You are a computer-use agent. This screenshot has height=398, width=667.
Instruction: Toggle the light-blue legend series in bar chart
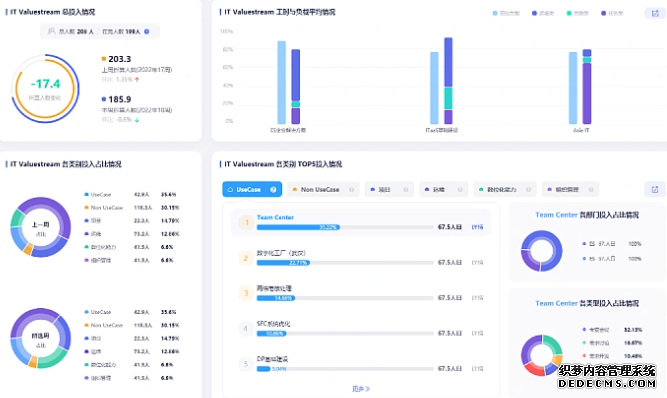pos(506,14)
